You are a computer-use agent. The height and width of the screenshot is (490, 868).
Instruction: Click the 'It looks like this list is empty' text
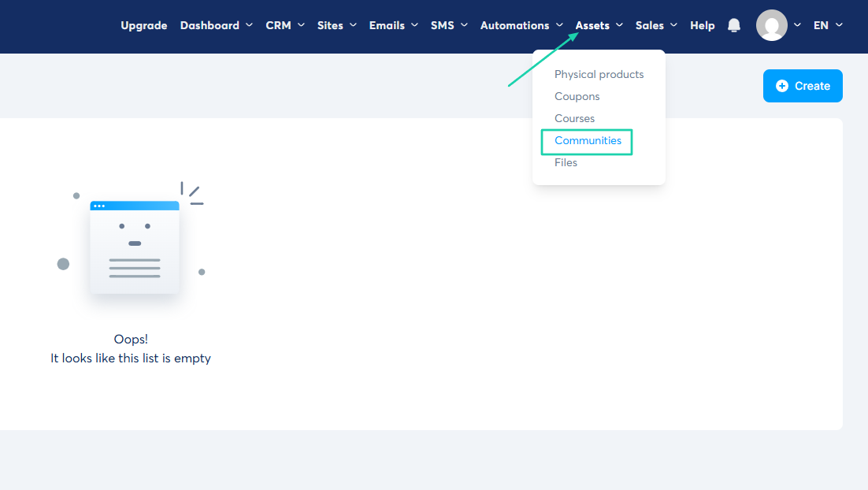point(131,358)
